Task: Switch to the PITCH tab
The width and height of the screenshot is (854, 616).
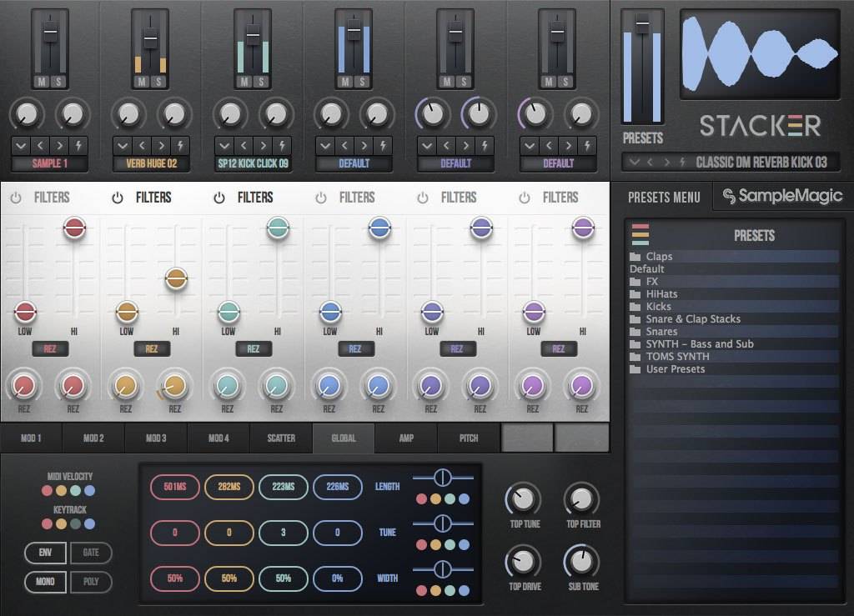Action: coord(469,438)
